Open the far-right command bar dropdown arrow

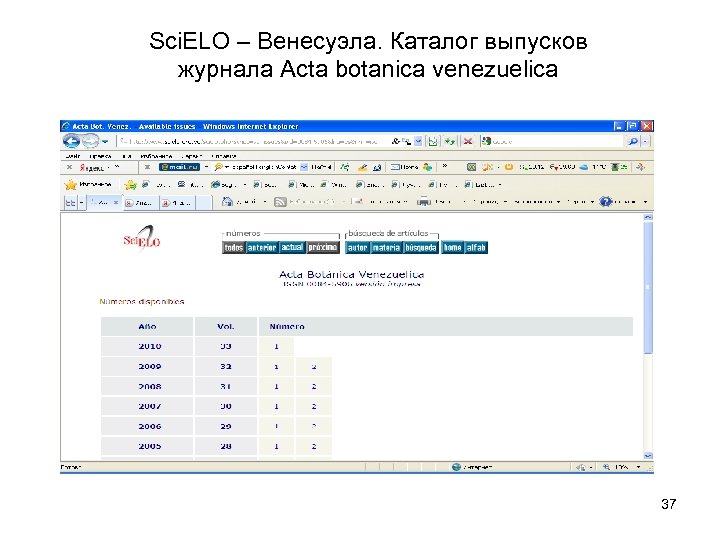[645, 202]
